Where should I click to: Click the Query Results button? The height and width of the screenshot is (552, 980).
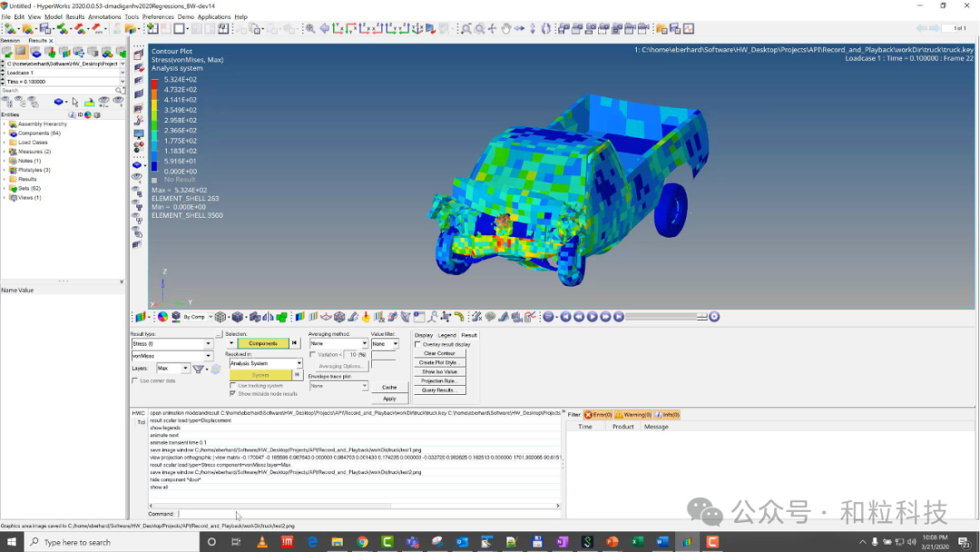(438, 389)
